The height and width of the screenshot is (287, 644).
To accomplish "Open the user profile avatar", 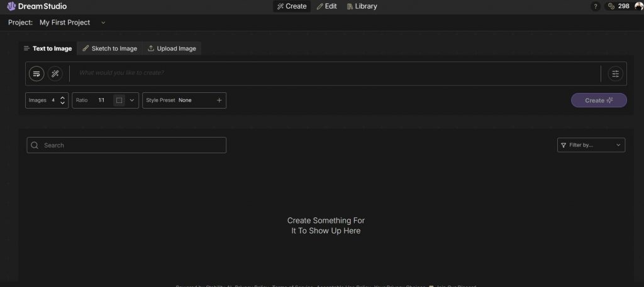I will (x=638, y=6).
